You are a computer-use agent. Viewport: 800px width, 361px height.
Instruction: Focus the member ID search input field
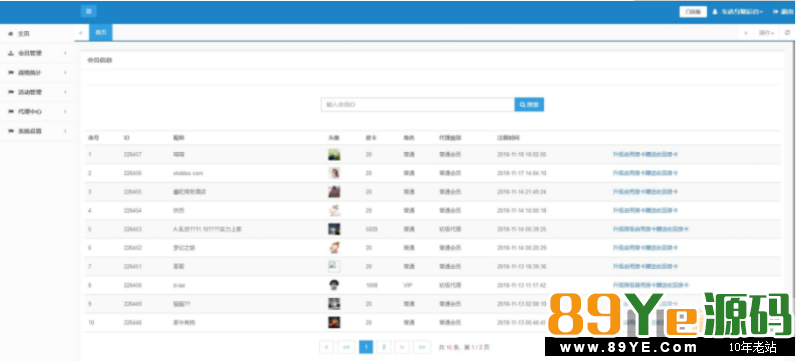[x=418, y=105]
